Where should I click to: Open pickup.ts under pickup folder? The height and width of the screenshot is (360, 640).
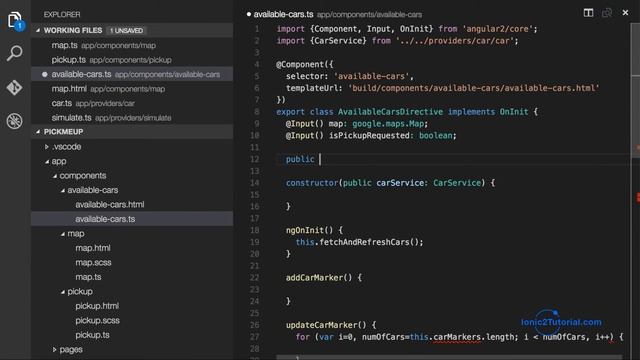point(132,335)
